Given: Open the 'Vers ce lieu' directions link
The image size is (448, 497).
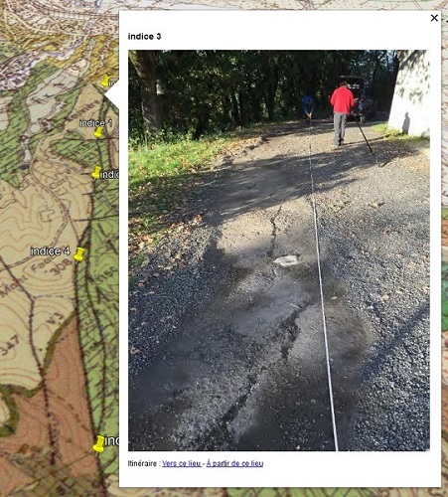Looking at the screenshot, I should coord(182,463).
